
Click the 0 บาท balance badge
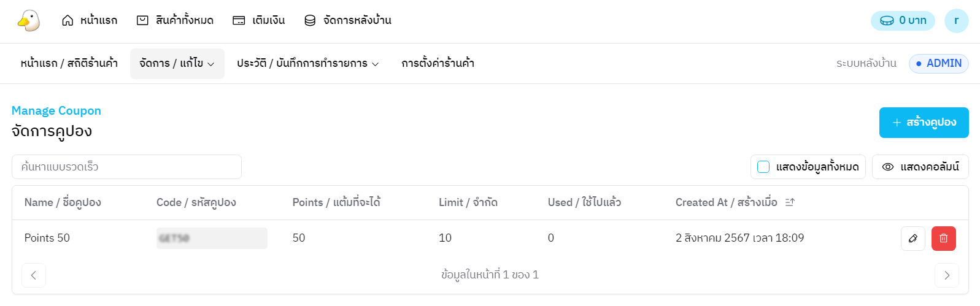pos(903,21)
